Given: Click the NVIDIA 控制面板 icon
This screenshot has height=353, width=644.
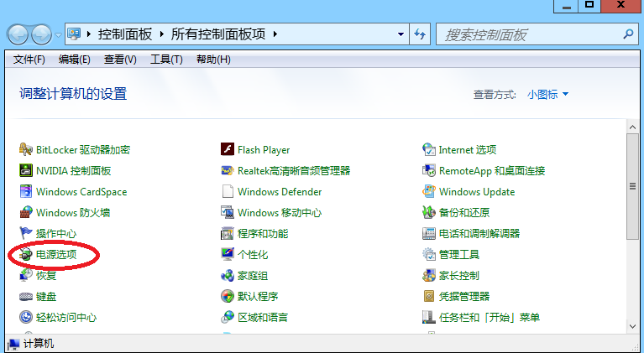Looking at the screenshot, I should tap(26, 171).
